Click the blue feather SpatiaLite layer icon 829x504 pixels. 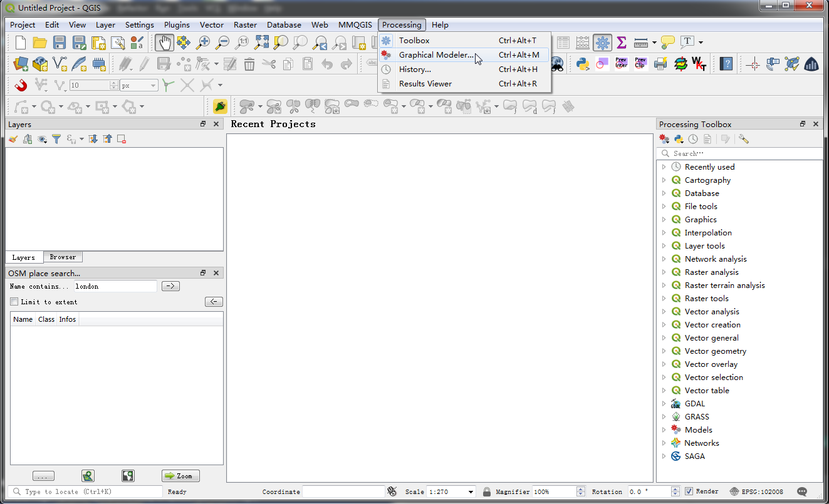[79, 63]
